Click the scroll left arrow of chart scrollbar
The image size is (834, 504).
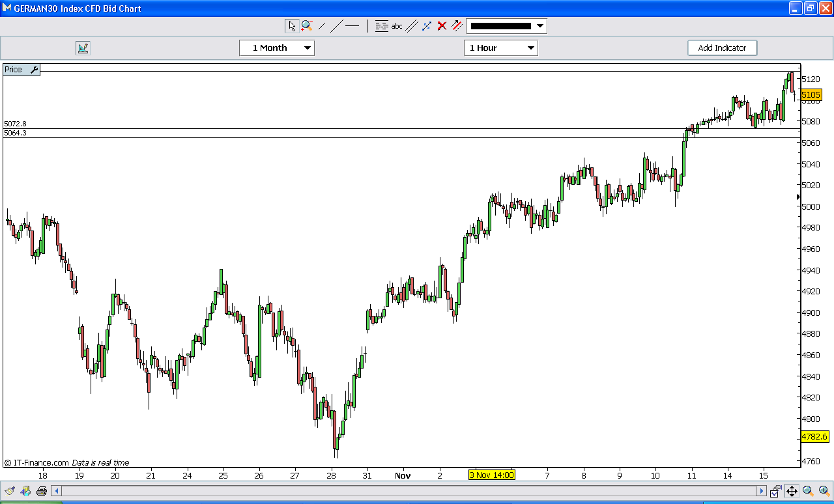(57, 491)
